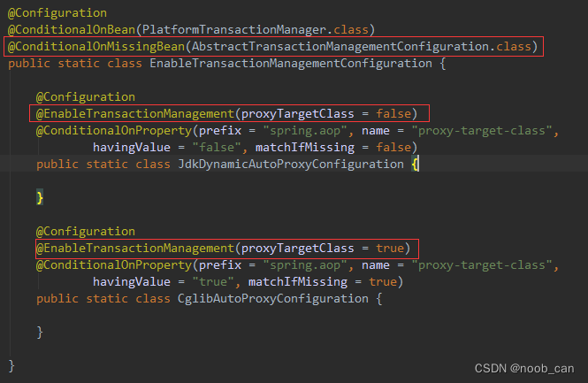
Task: Click the final closing brace of outer class
Action: click(11, 365)
